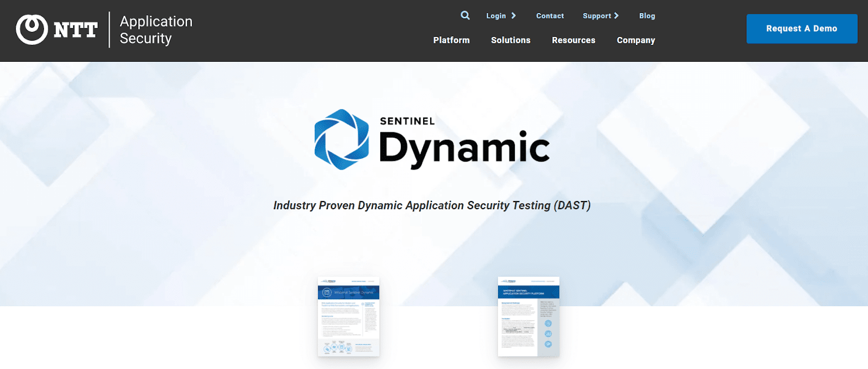The image size is (868, 369).
Task: Click the 'SENTINEL' text above Dynamic
Action: click(x=407, y=121)
